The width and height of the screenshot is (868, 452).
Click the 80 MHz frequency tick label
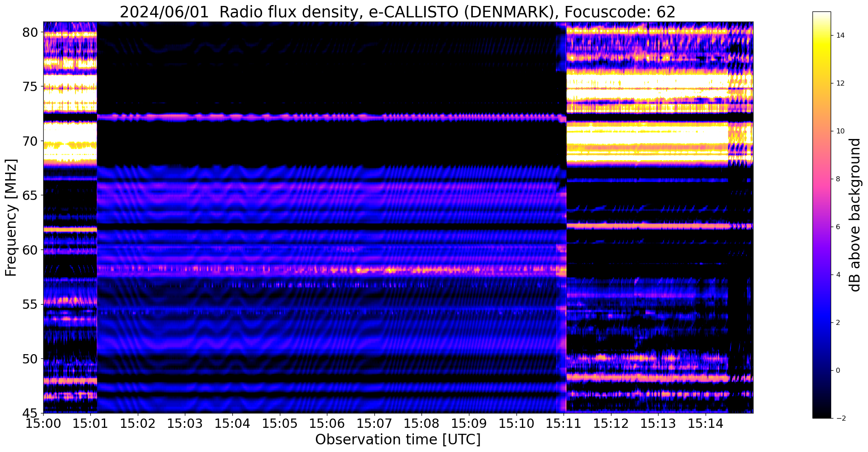pos(31,32)
